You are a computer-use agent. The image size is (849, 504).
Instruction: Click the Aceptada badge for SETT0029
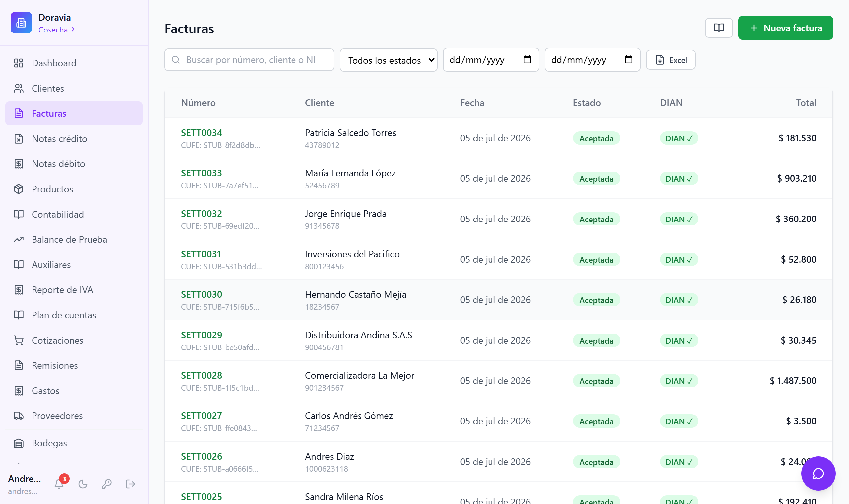point(596,340)
